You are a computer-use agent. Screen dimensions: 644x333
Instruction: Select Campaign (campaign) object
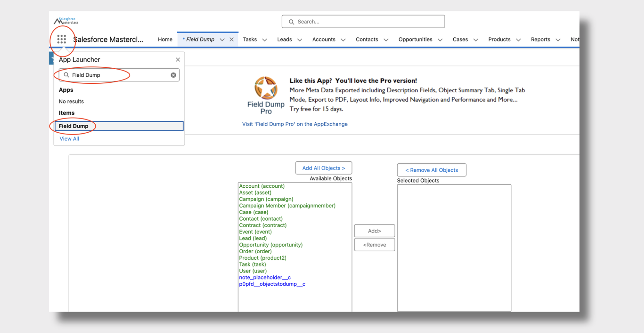[266, 199]
